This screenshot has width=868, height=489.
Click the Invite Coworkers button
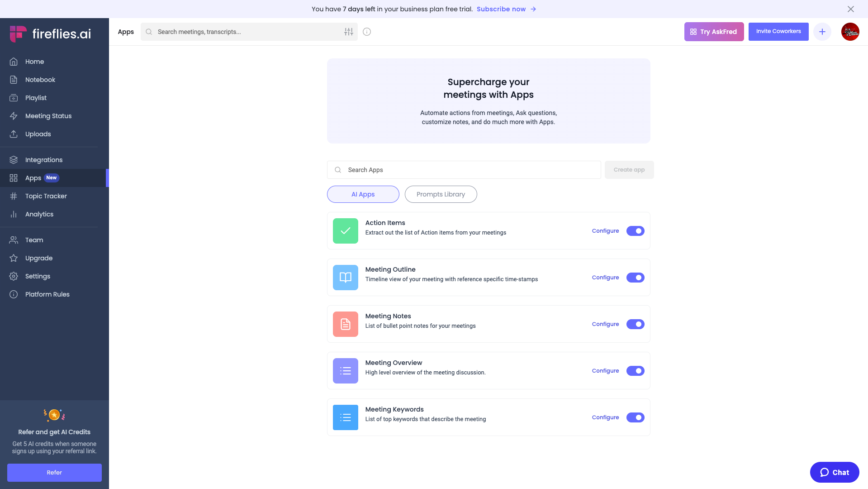tap(778, 32)
